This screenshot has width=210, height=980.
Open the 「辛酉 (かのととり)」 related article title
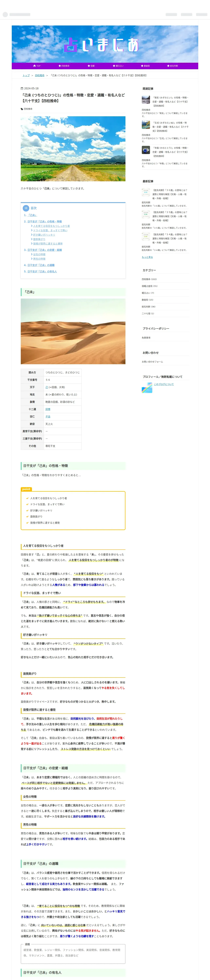tap(170, 152)
